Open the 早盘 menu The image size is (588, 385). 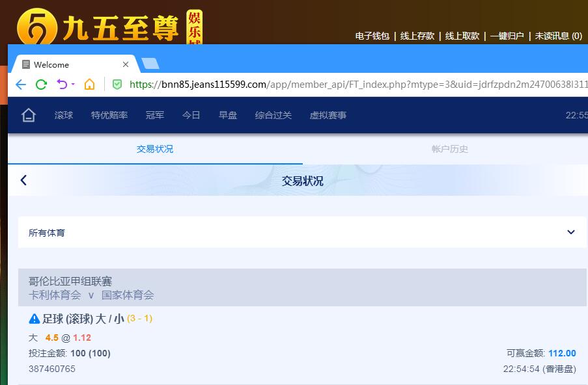click(228, 115)
